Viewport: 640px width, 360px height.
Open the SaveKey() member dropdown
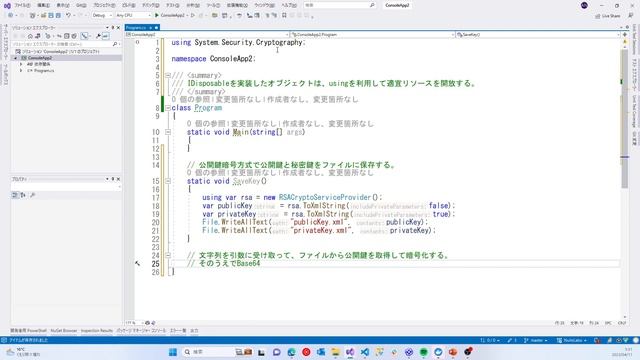click(x=538, y=35)
